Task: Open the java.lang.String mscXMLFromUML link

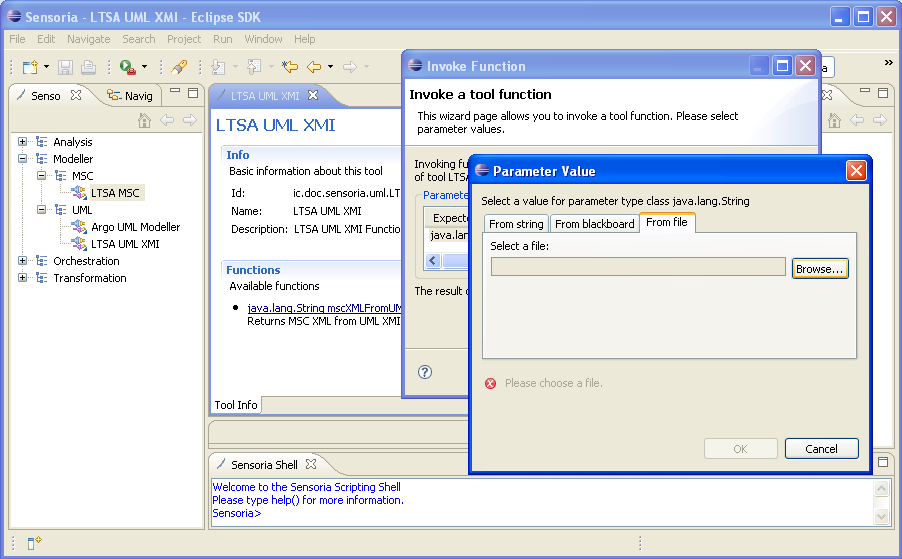Action: (x=324, y=308)
